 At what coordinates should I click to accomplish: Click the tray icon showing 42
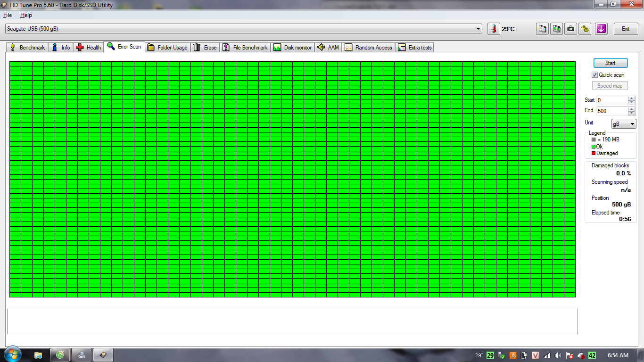click(x=592, y=355)
